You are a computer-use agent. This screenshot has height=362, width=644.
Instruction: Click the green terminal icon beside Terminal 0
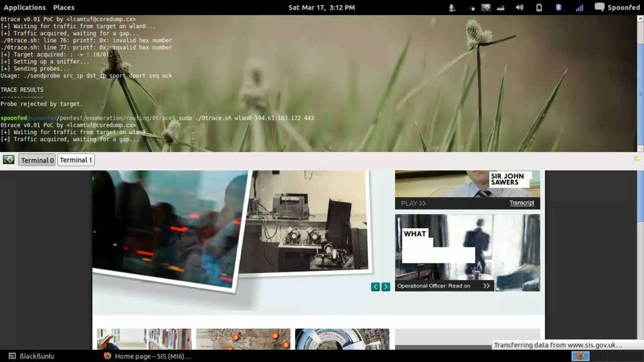tap(9, 160)
